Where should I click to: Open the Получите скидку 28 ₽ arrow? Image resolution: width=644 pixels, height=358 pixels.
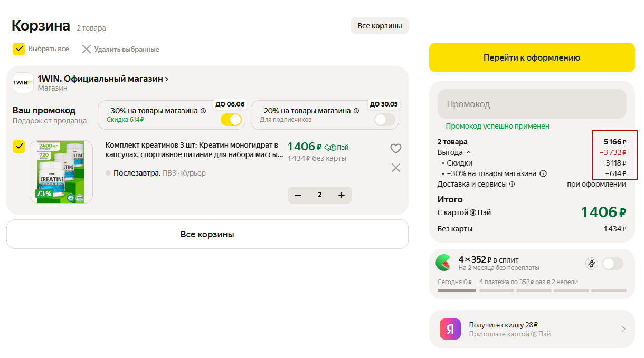[x=623, y=330]
